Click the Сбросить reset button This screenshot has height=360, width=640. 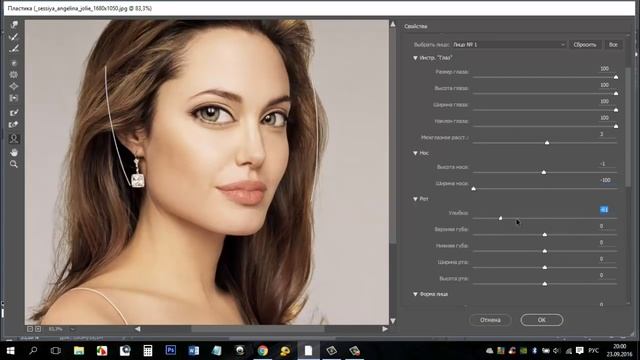tap(584, 44)
